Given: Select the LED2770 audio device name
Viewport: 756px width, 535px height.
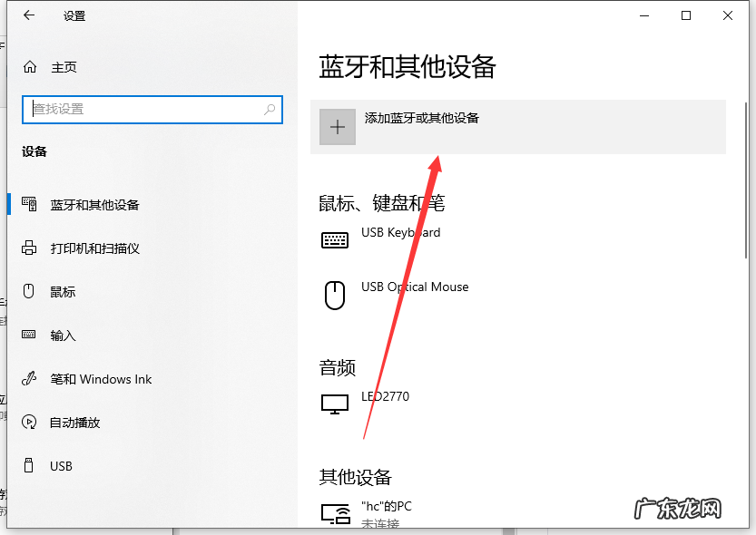Looking at the screenshot, I should pyautogui.click(x=385, y=396).
